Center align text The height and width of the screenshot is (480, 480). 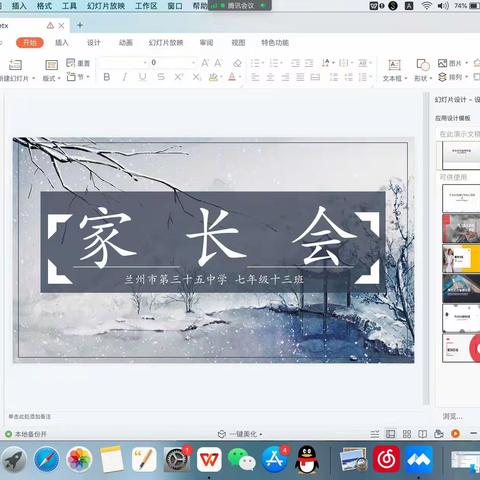click(x=270, y=77)
